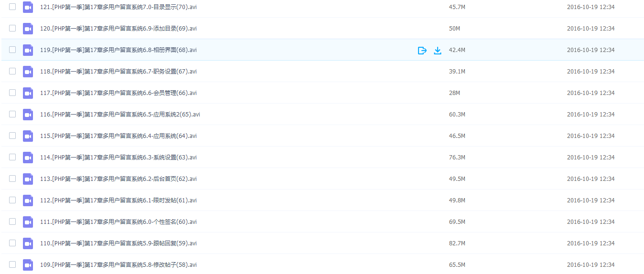Click the file size value 76.3M
Screen dimensions: 644x274
pyautogui.click(x=457, y=158)
